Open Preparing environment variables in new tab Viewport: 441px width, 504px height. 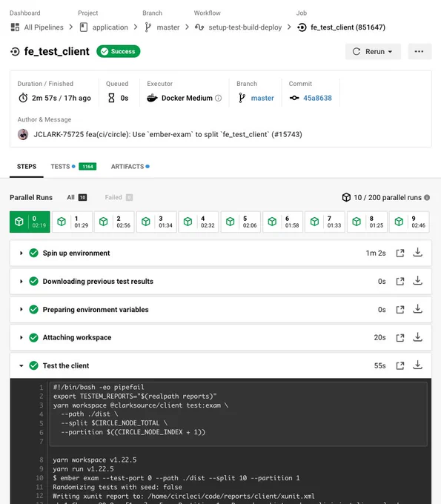pos(400,310)
